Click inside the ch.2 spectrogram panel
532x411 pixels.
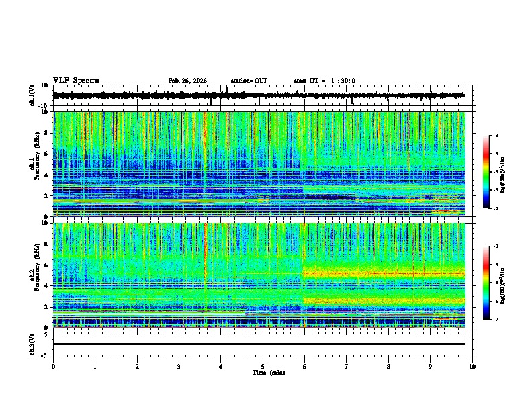(259, 275)
